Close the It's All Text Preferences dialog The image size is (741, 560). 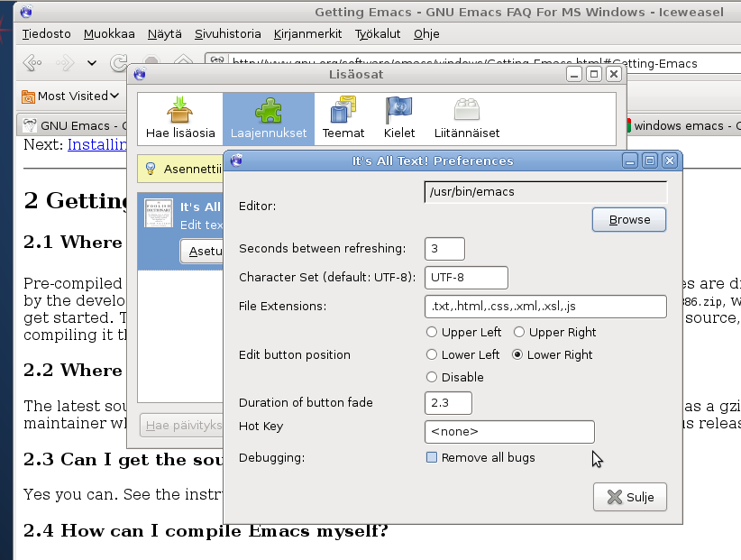pos(670,161)
